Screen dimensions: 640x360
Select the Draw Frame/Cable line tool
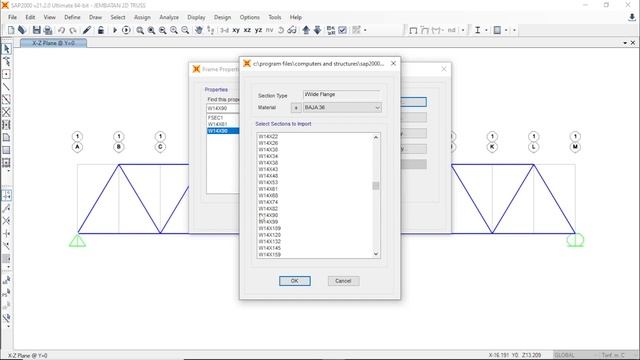click(7, 87)
